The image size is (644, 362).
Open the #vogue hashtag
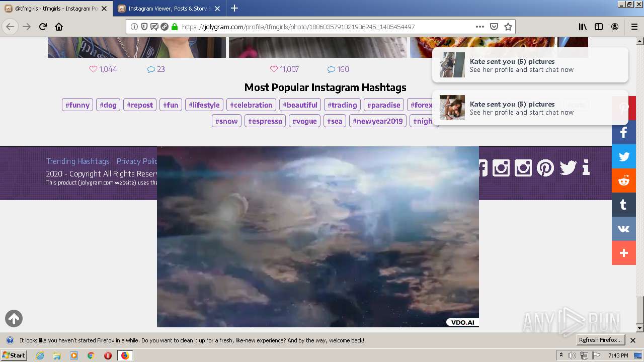tap(304, 121)
